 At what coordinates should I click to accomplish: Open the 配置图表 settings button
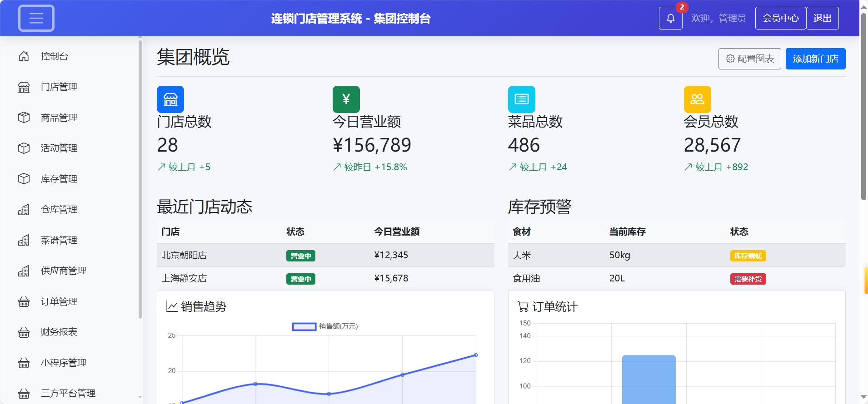tap(749, 59)
